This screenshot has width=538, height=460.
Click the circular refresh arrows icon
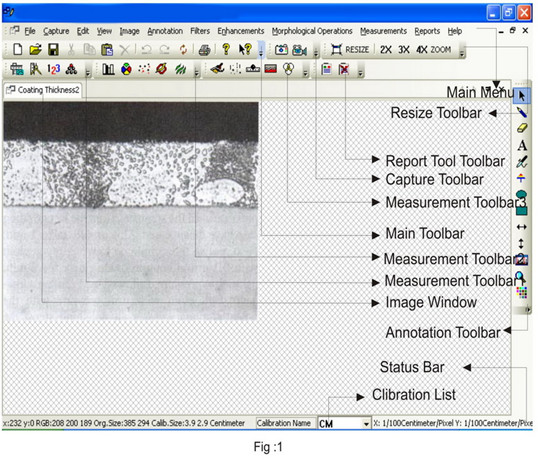pyautogui.click(x=184, y=50)
